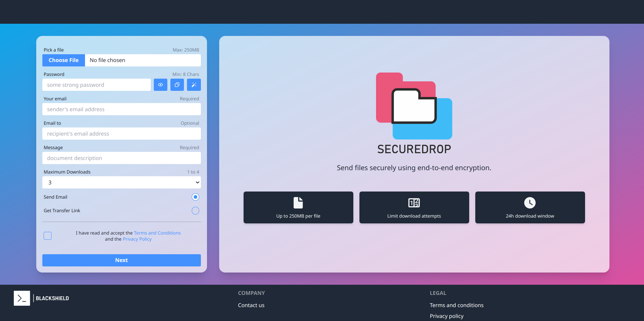Open footer Privacy policy link
The width and height of the screenshot is (644, 321).
point(446,316)
